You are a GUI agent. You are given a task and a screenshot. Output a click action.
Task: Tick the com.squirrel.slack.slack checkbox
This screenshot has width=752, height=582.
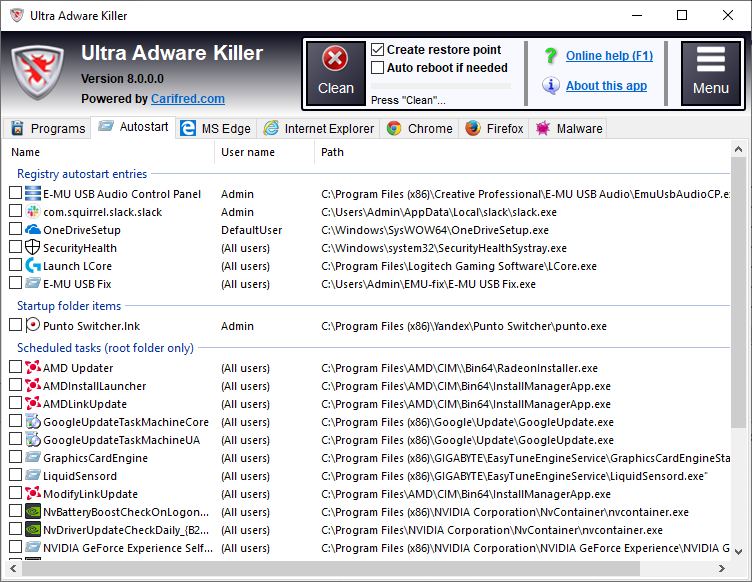coord(15,210)
